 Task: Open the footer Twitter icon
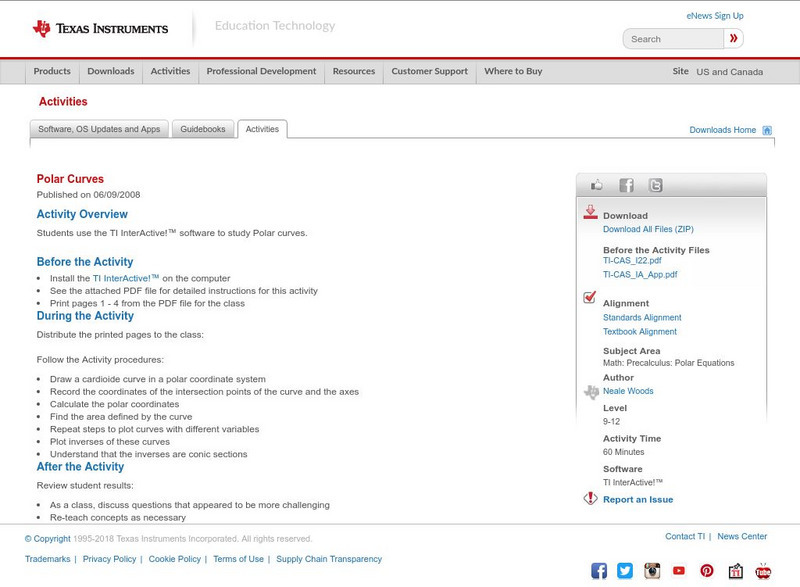tap(624, 571)
